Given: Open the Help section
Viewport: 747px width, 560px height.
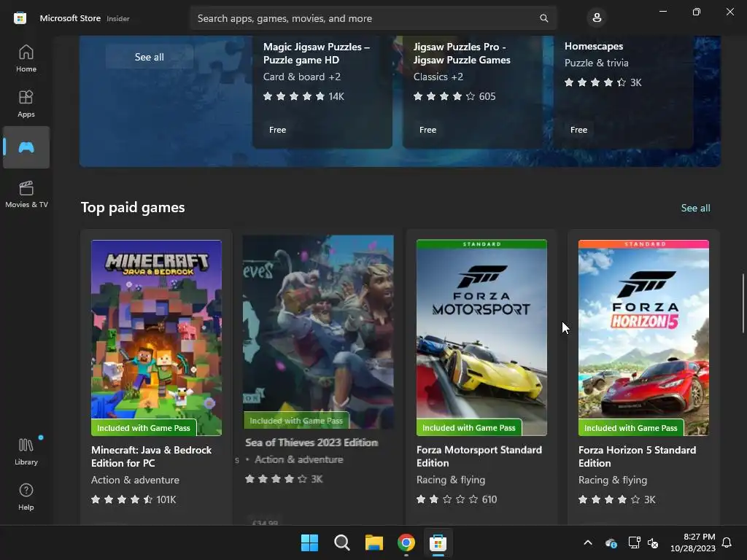Looking at the screenshot, I should pyautogui.click(x=26, y=497).
